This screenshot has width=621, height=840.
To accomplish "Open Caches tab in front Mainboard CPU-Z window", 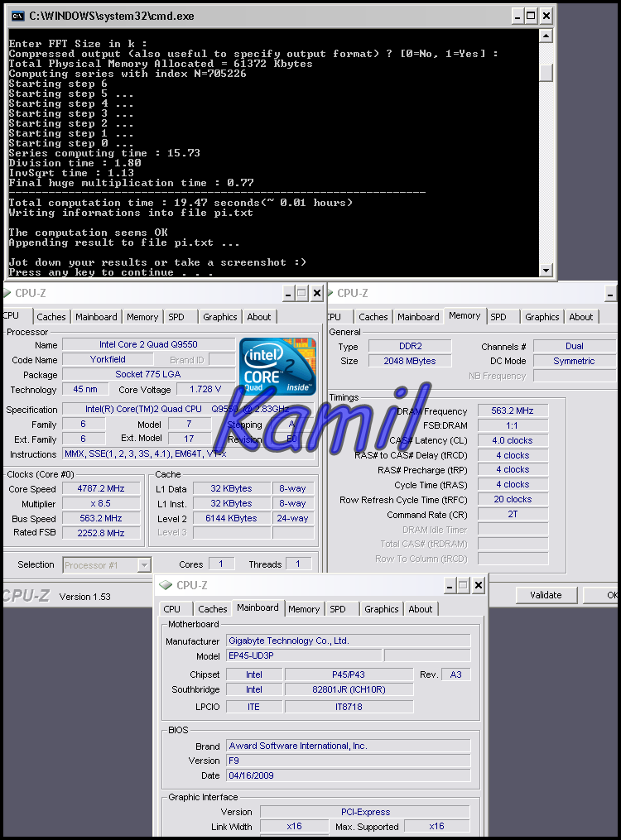I will click(x=213, y=609).
